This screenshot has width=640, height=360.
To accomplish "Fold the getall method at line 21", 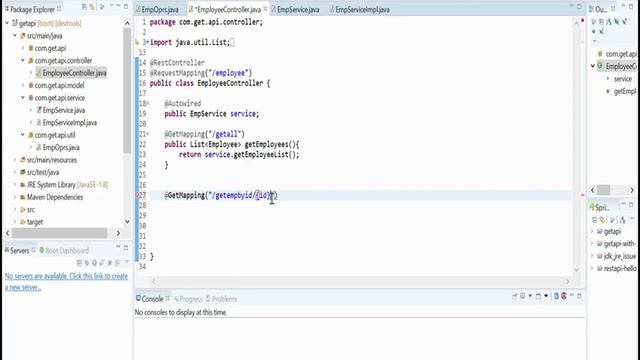I will coord(148,134).
